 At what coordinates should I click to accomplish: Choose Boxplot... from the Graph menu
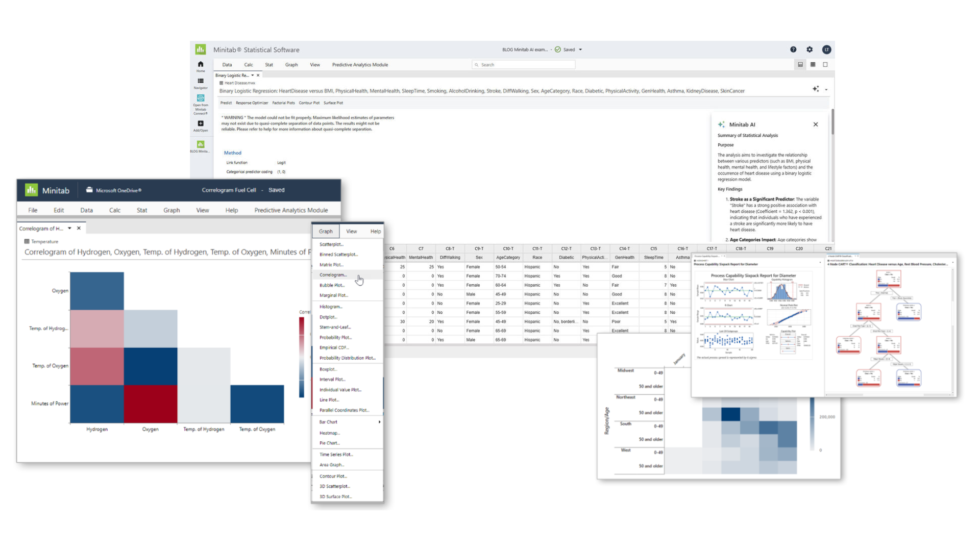[347, 369]
